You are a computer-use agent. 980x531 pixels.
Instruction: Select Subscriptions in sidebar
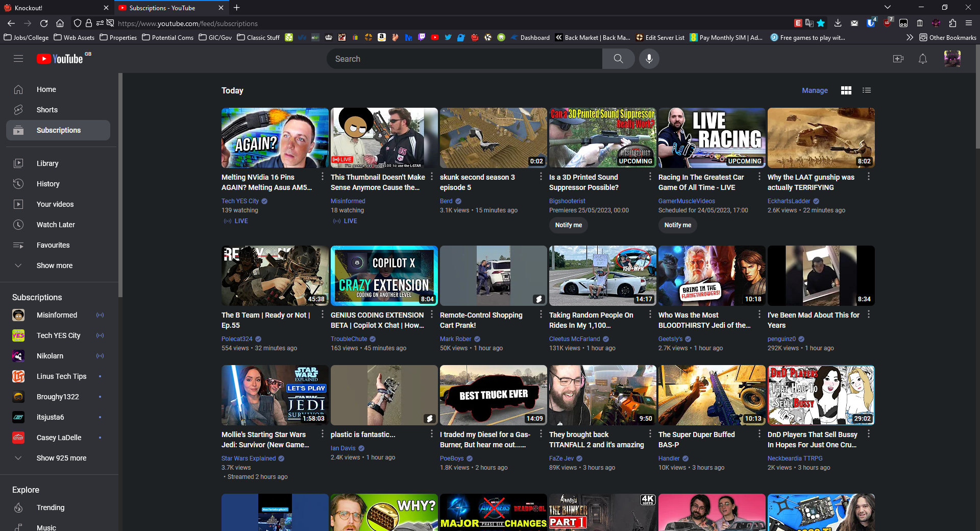coord(58,130)
